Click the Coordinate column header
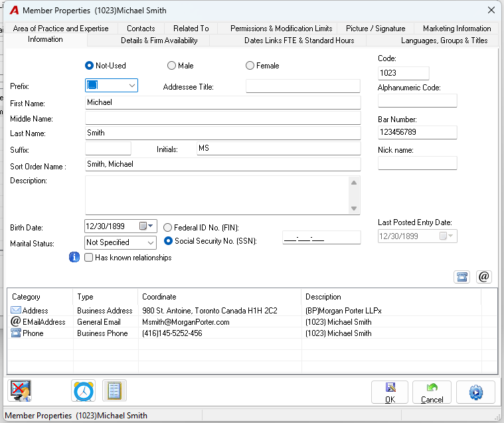The height and width of the screenshot is (423, 504). (220, 297)
